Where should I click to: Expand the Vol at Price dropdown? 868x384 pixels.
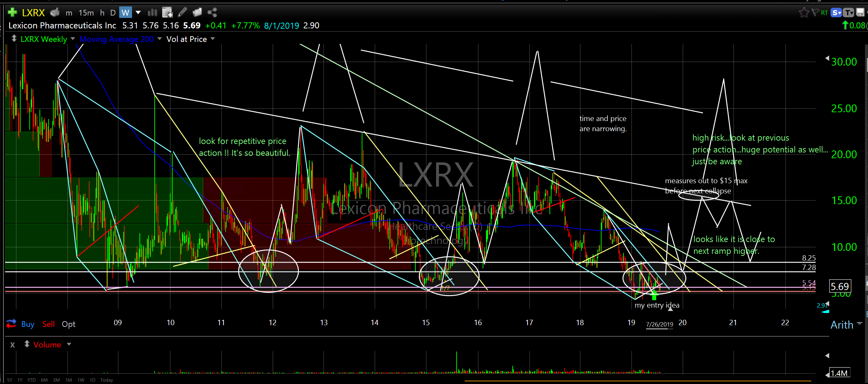(x=213, y=39)
